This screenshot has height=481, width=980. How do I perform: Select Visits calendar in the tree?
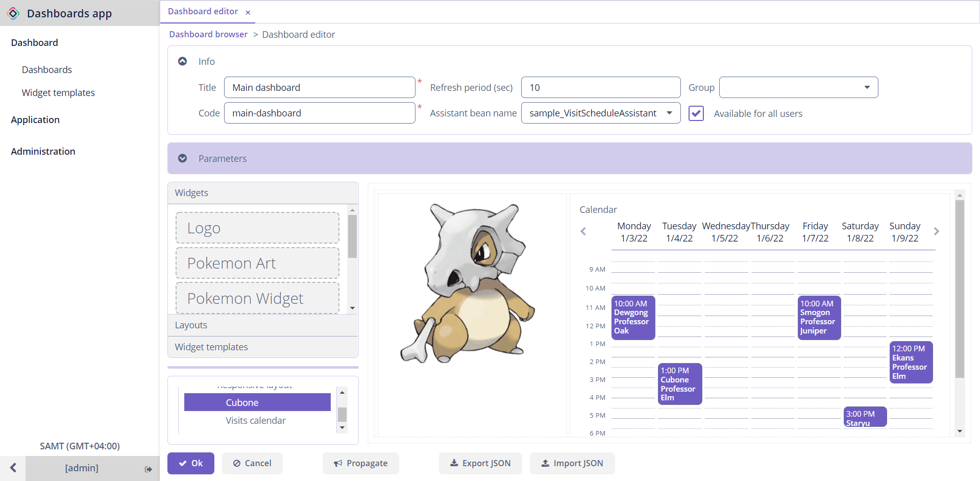(x=256, y=420)
